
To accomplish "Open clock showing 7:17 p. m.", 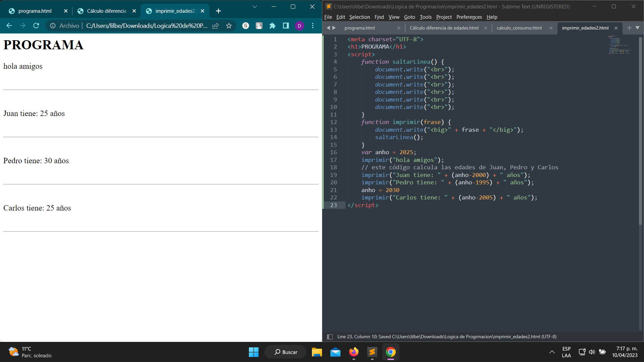I will click(x=625, y=352).
